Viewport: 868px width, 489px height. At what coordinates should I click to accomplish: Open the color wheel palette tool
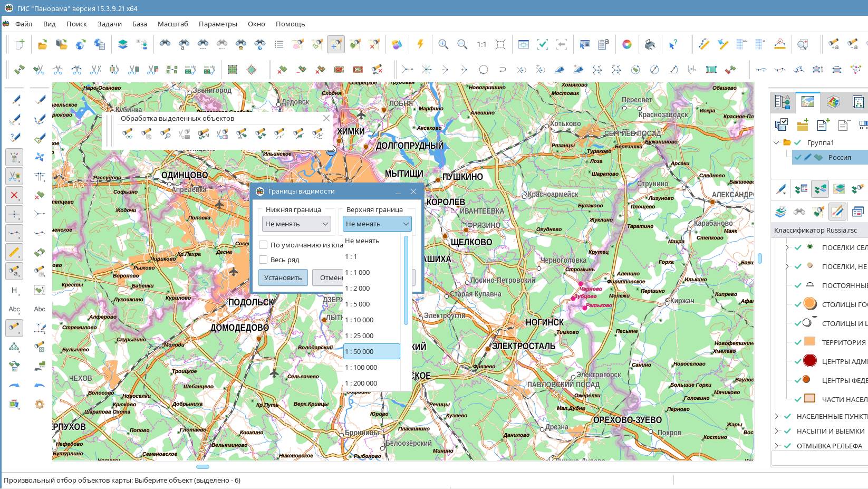pos(626,45)
